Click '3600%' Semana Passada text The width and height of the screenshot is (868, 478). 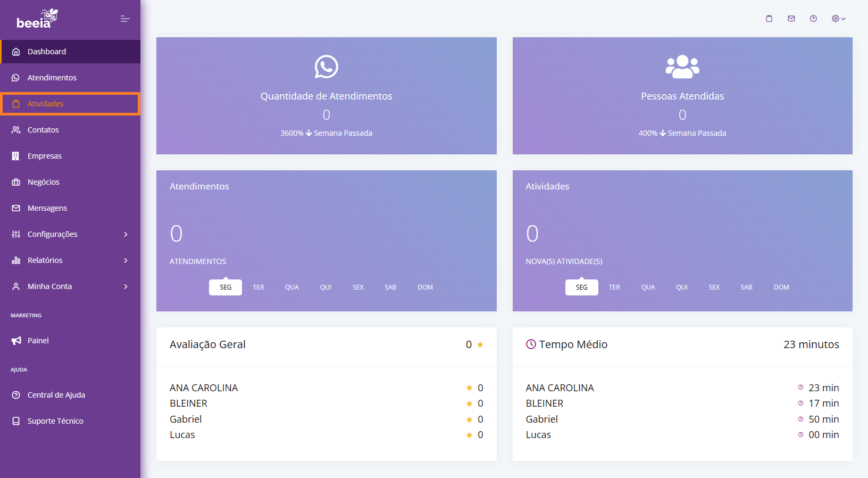327,133
